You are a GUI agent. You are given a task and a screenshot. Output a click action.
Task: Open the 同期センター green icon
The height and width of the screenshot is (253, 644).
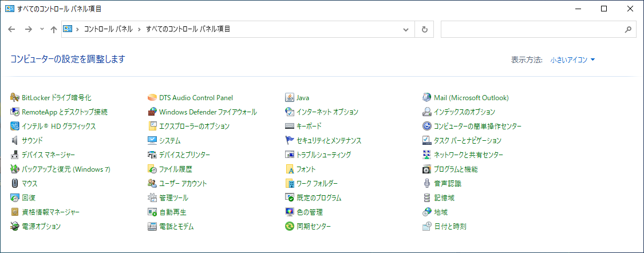tap(290, 226)
